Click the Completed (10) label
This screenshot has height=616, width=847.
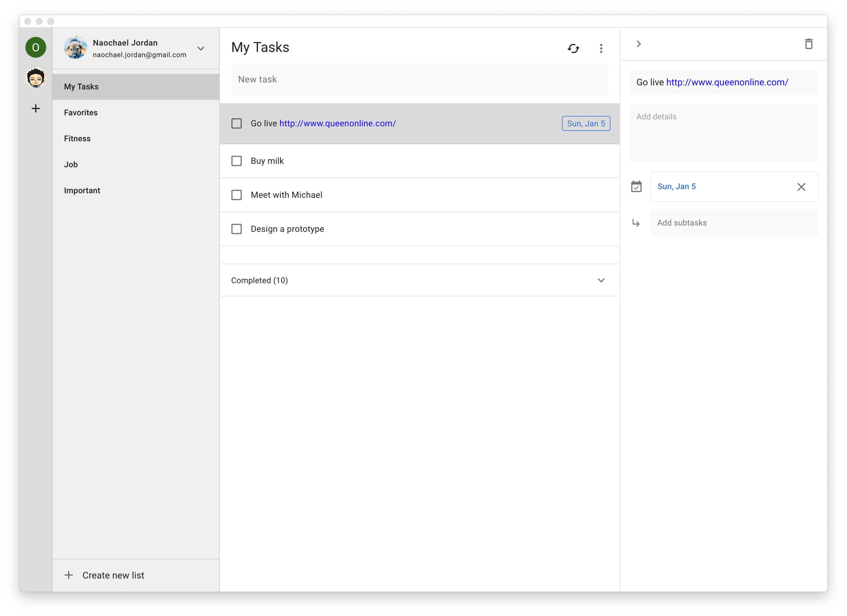260,280
